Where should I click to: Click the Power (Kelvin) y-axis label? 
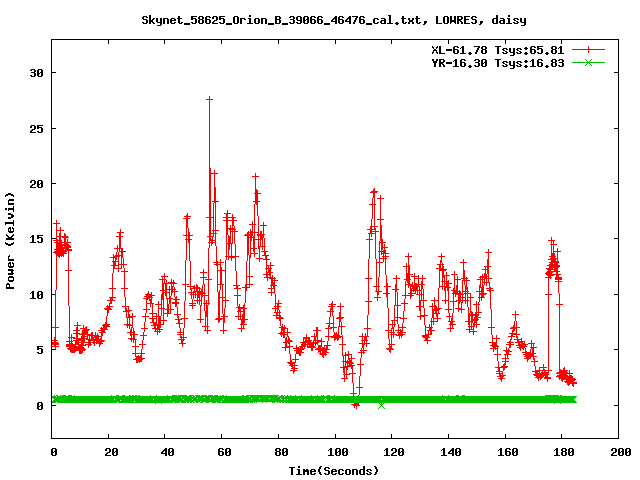coord(10,241)
